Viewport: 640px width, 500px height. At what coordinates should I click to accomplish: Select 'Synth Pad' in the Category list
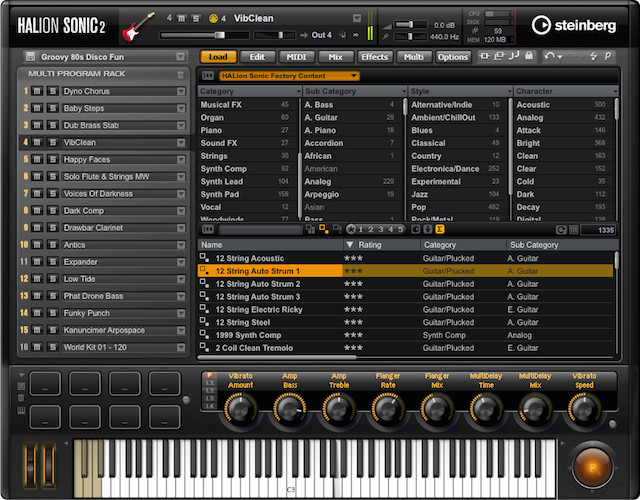coord(249,194)
